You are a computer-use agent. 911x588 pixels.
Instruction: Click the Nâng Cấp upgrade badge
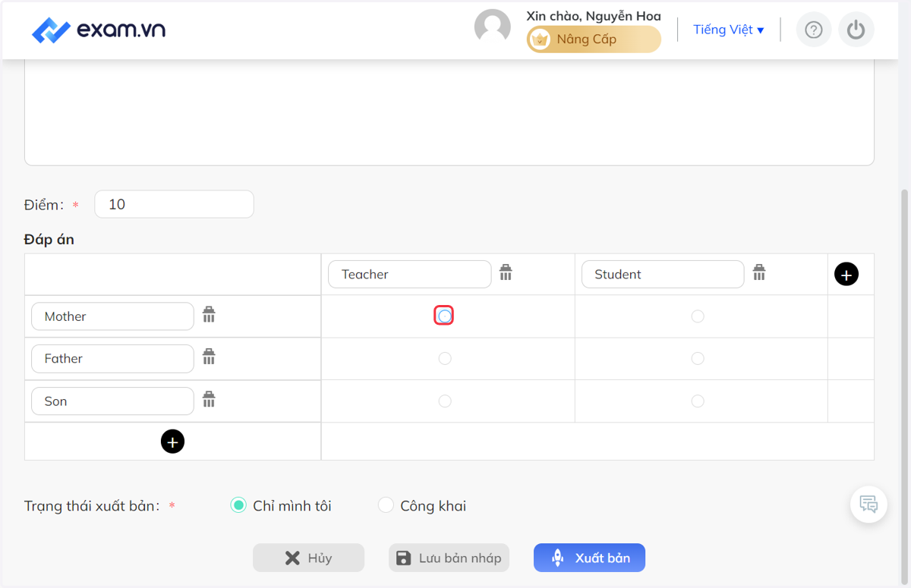click(594, 39)
